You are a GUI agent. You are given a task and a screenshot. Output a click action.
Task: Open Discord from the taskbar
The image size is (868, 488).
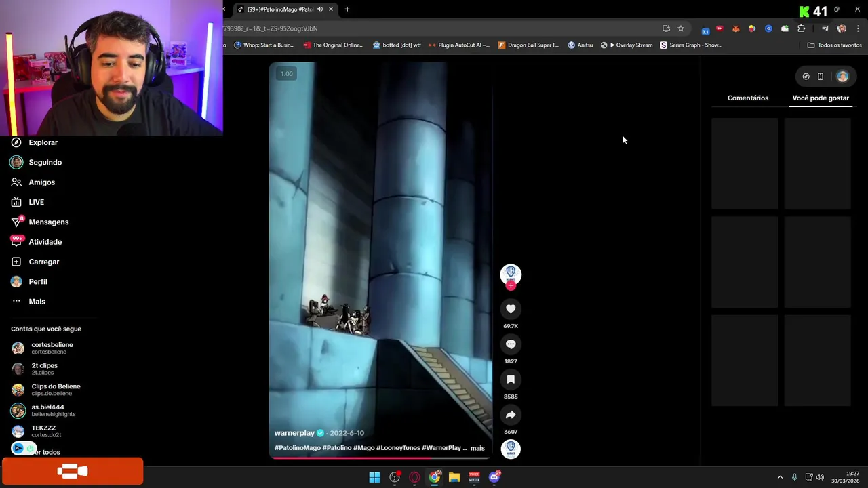point(494,477)
